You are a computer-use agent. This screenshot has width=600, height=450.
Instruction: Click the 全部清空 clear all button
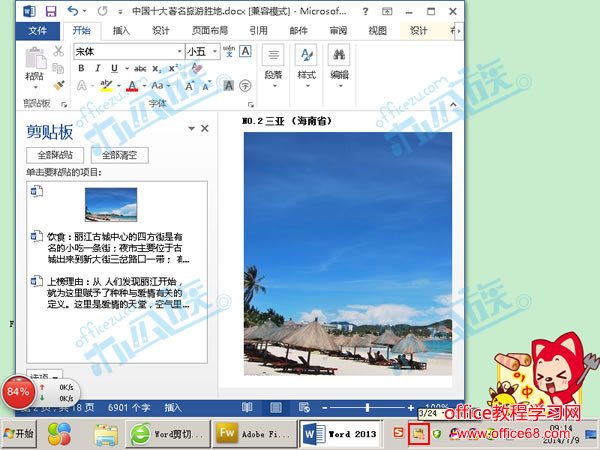(x=119, y=155)
